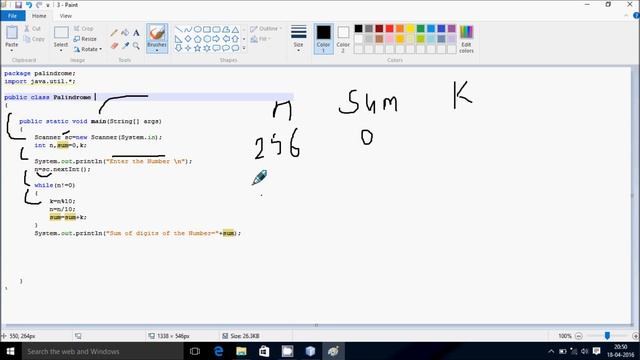Click the Brushes tool icon

coord(157,33)
